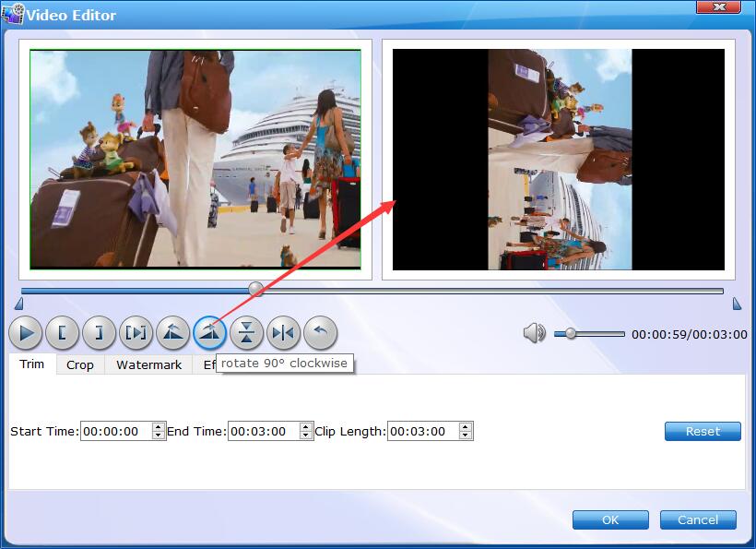
Task: Open the Crop tab
Action: tap(80, 364)
